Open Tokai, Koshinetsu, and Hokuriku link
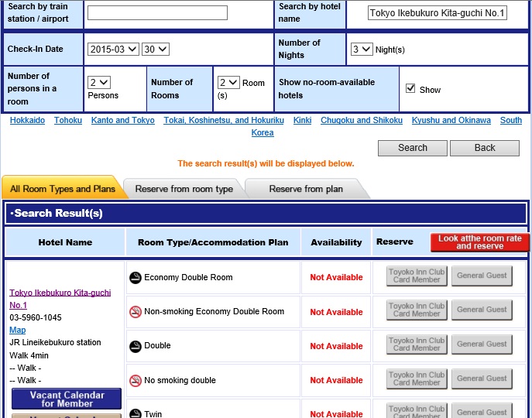532x418 pixels. point(224,121)
